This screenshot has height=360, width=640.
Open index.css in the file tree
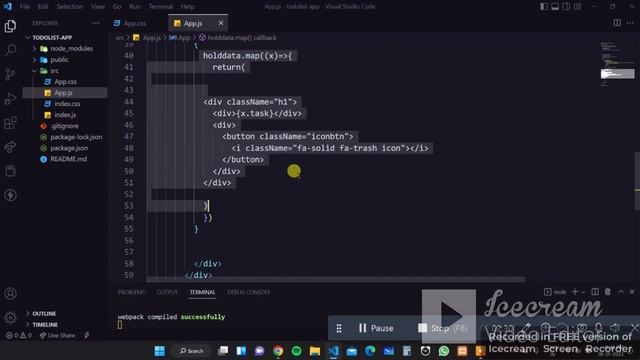pos(67,104)
